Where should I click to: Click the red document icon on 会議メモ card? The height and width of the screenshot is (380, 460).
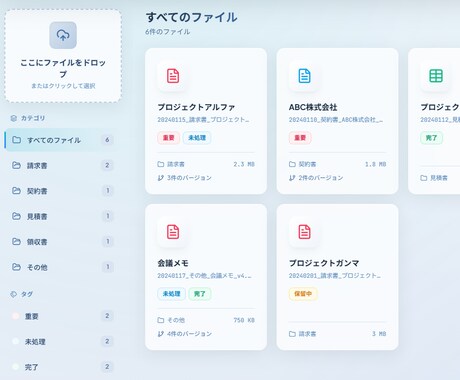click(173, 232)
